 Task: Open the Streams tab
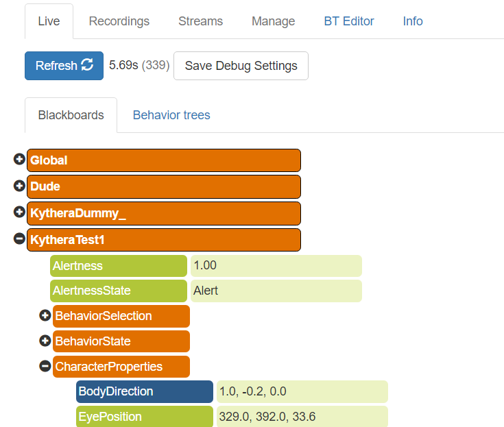pyautogui.click(x=200, y=21)
